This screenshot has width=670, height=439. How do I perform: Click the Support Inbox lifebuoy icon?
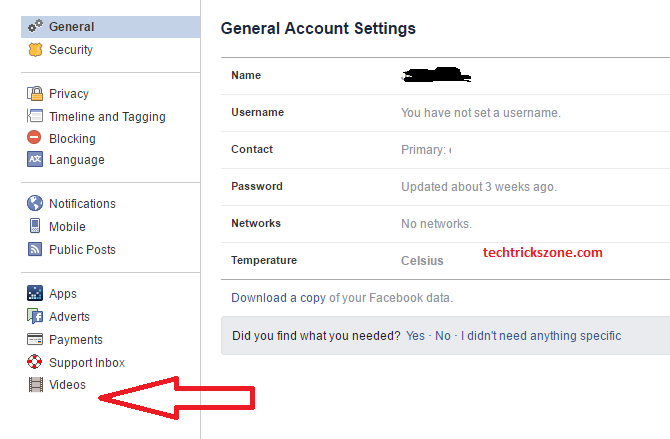pyautogui.click(x=35, y=362)
